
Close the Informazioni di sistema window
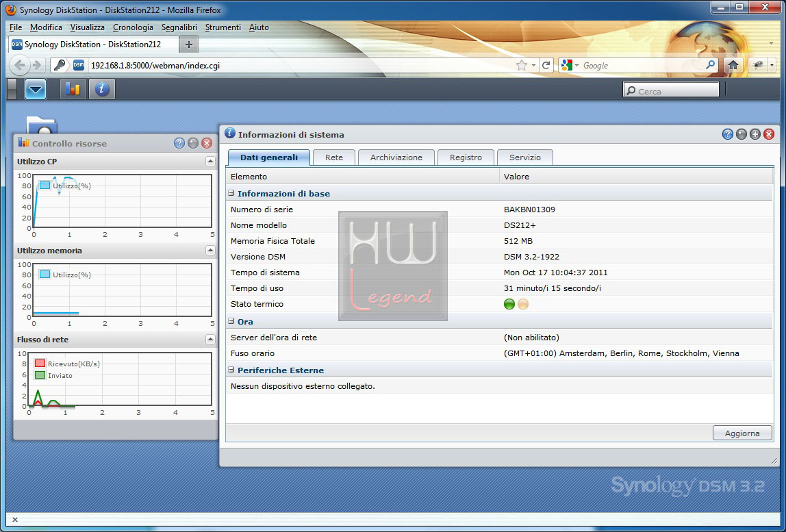(768, 134)
